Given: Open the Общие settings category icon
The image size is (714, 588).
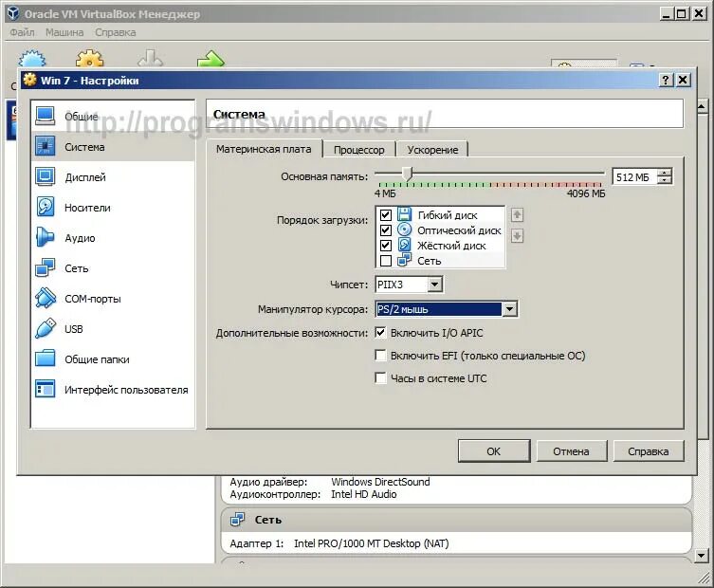Looking at the screenshot, I should [46, 116].
